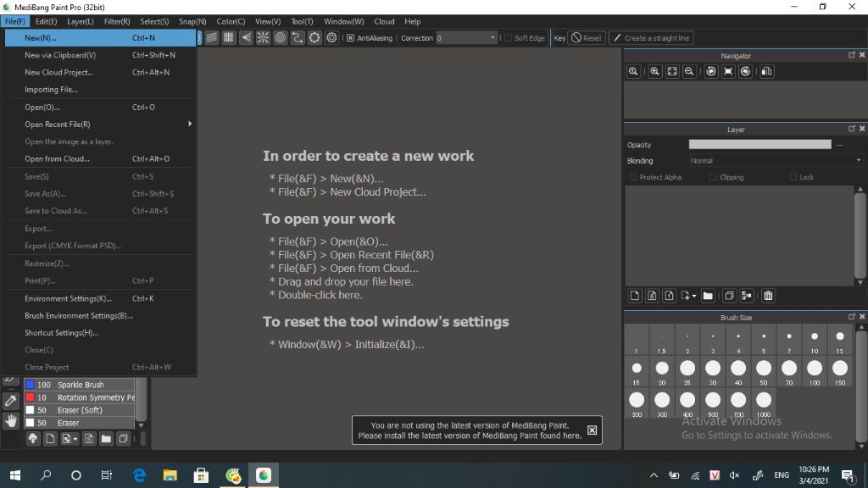Select the vanishing point snap icon

[x=246, y=37]
